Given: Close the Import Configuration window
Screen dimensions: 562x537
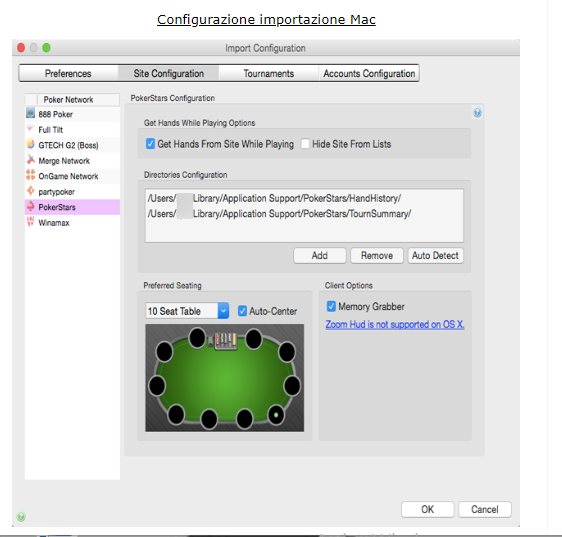Looking at the screenshot, I should pos(21,48).
